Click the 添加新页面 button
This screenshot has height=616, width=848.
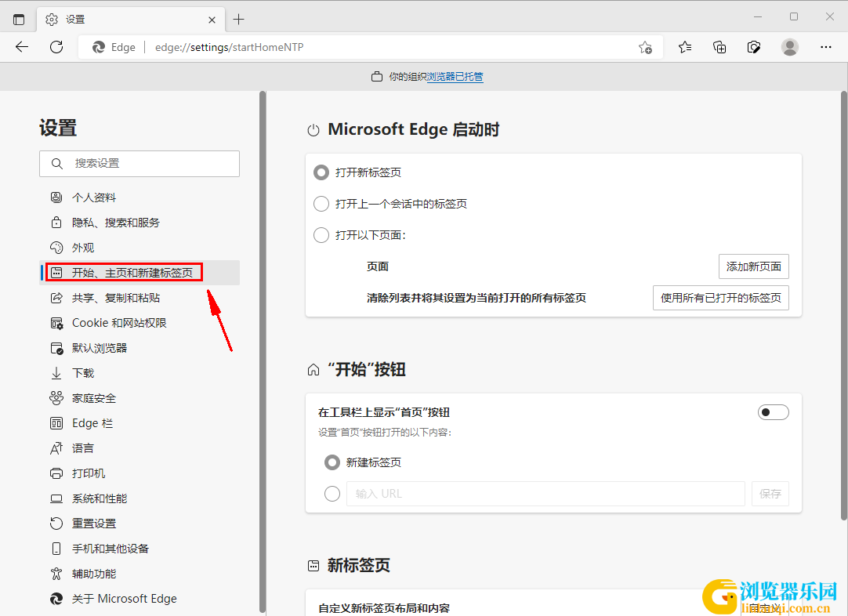[753, 266]
